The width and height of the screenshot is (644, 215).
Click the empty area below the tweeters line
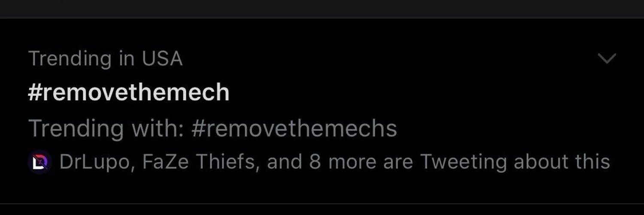point(322,188)
